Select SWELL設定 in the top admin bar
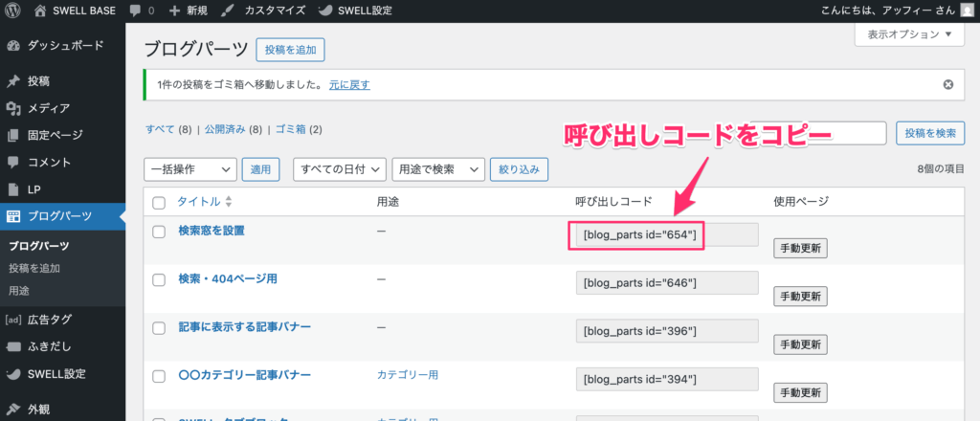Screen dimensions: 980x421 (x=359, y=11)
